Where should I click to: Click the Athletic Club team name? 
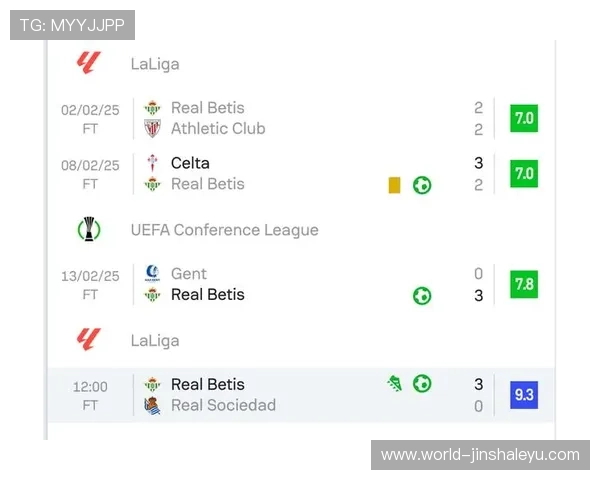[218, 129]
